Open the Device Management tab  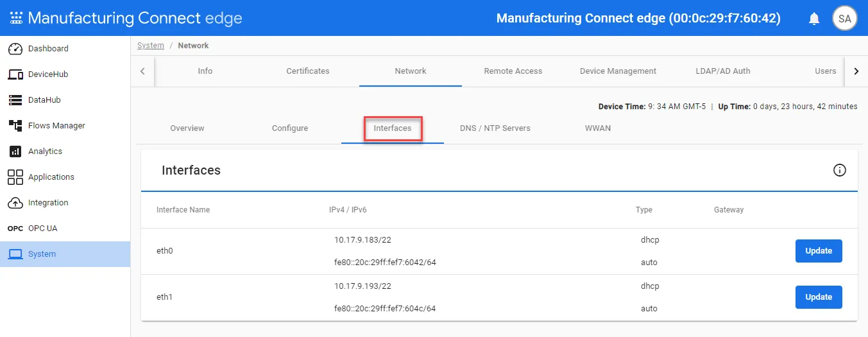pos(618,71)
